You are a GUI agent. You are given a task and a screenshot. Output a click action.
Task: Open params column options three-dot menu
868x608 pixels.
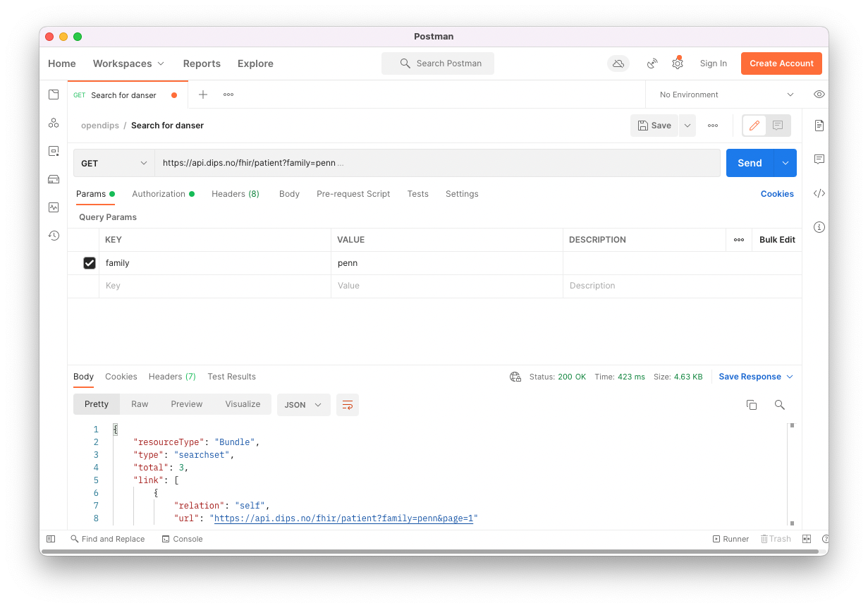(738, 240)
